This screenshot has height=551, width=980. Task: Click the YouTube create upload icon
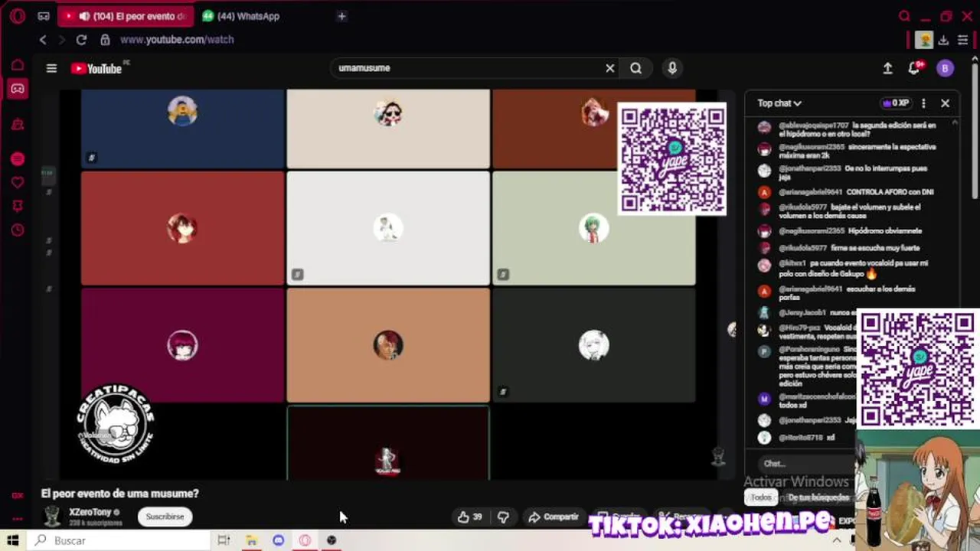[887, 68]
